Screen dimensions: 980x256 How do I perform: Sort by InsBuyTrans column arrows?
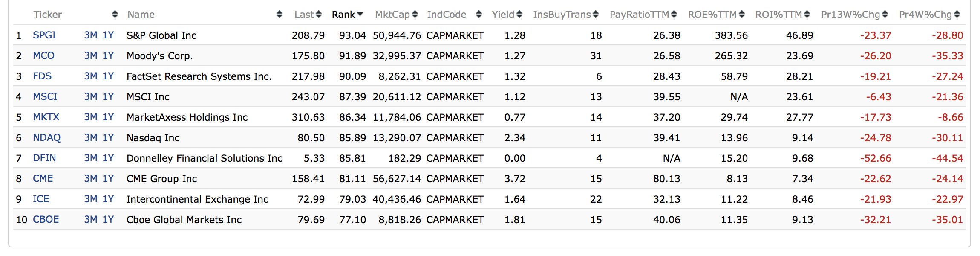pyautogui.click(x=595, y=15)
